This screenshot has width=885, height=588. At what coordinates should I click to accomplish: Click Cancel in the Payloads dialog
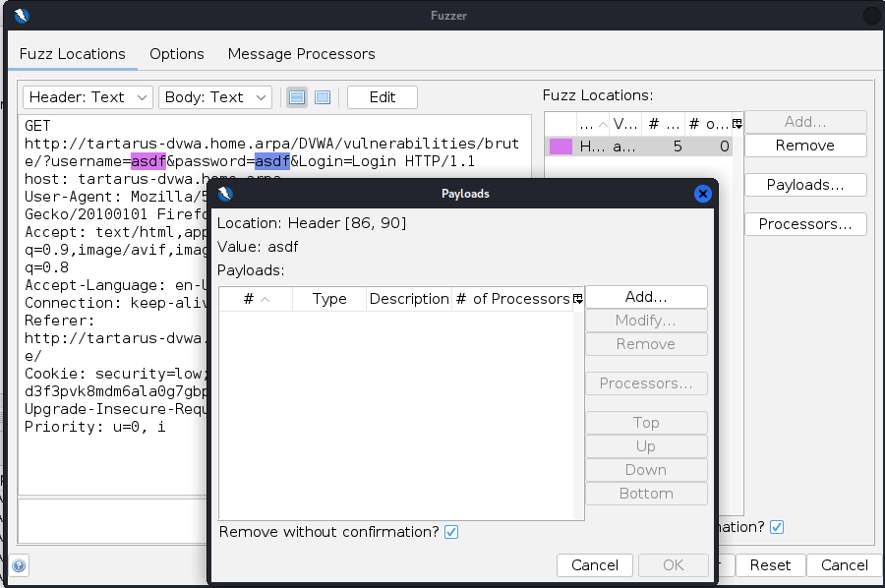pyautogui.click(x=595, y=565)
